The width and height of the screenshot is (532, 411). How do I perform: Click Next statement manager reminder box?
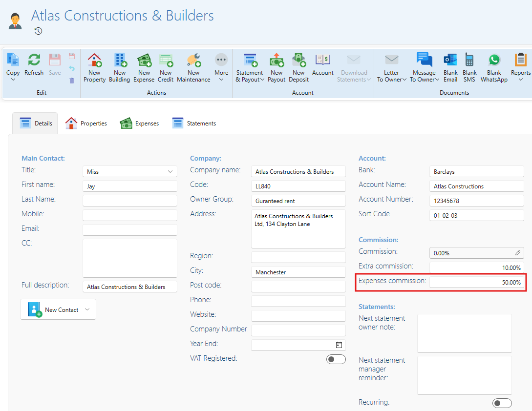[465, 375]
